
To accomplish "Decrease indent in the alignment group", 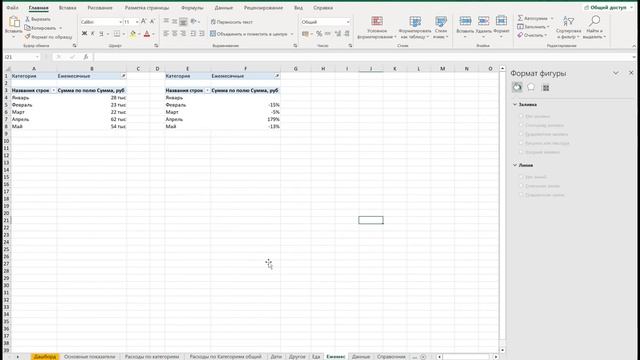I will coord(193,33).
